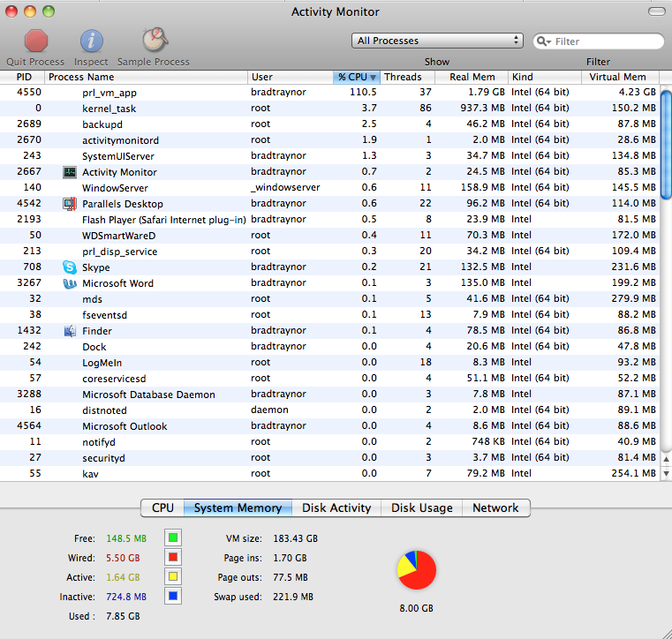Switch to the Disk Usage tab
Image resolution: width=672 pixels, height=639 pixels.
click(x=422, y=508)
